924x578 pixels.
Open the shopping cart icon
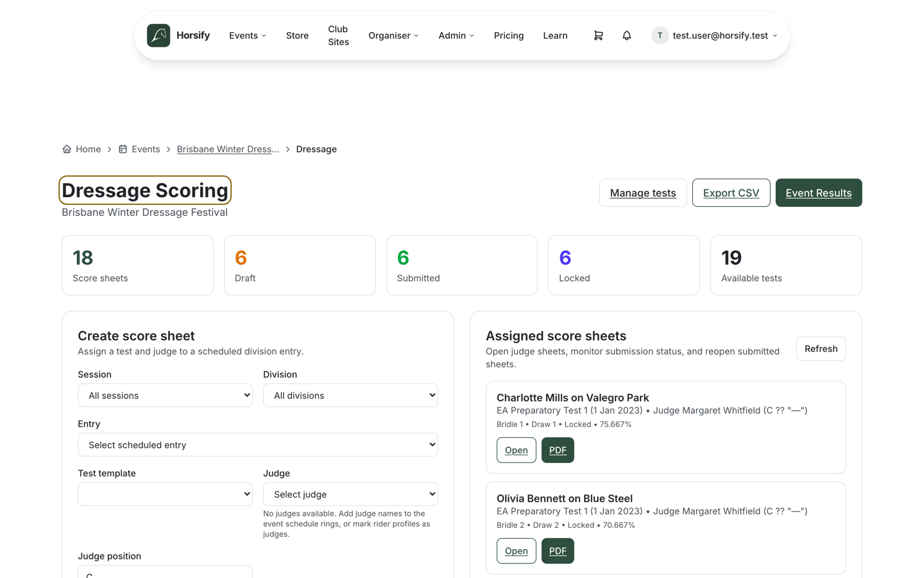click(598, 35)
